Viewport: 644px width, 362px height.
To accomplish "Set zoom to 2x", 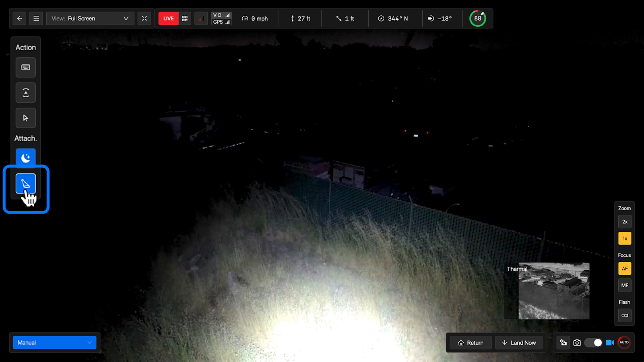I will coord(625,222).
